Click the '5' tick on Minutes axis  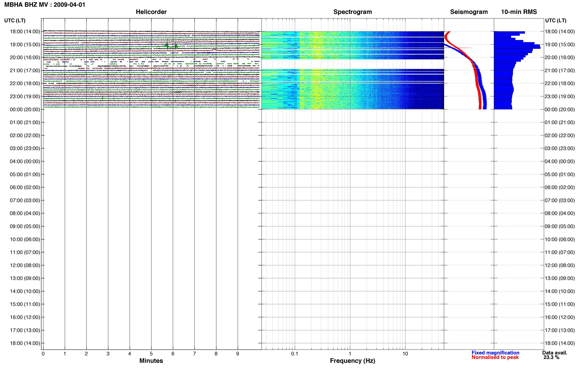pyautogui.click(x=151, y=354)
